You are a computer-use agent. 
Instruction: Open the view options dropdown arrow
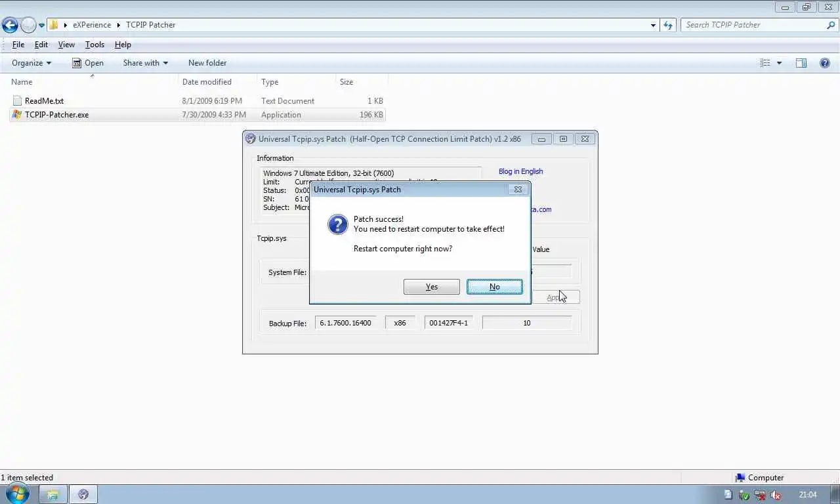click(x=779, y=63)
